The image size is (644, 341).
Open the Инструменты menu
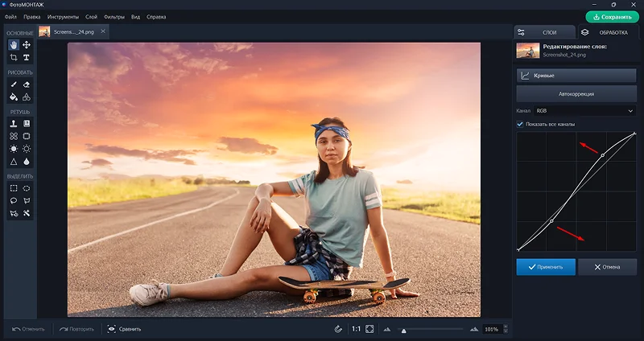tap(63, 17)
